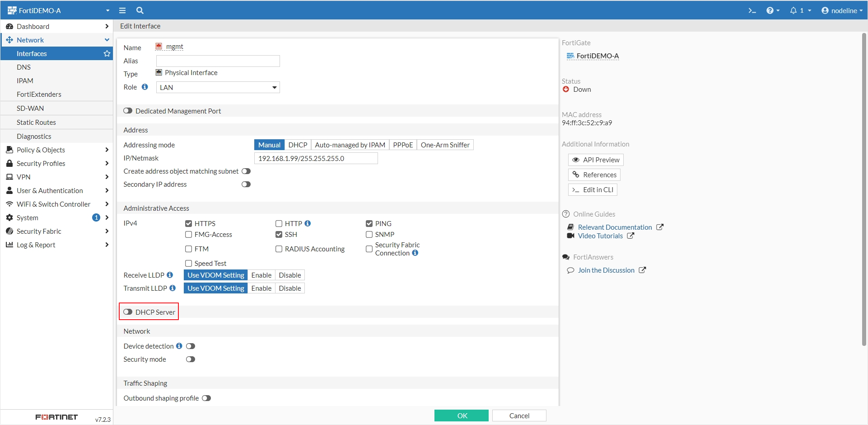The width and height of the screenshot is (868, 425).
Task: Click the Alias input field
Action: pyautogui.click(x=218, y=61)
